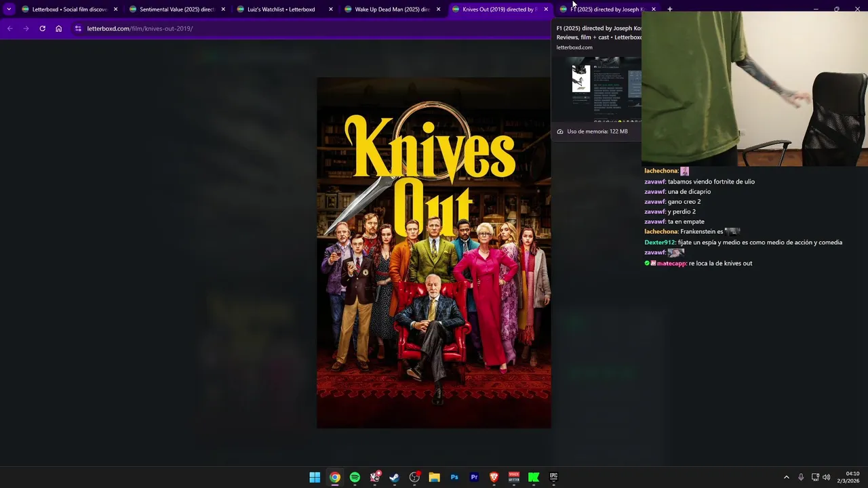Close Luiz's Watchlist tab
The height and width of the screenshot is (488, 868).
click(331, 9)
